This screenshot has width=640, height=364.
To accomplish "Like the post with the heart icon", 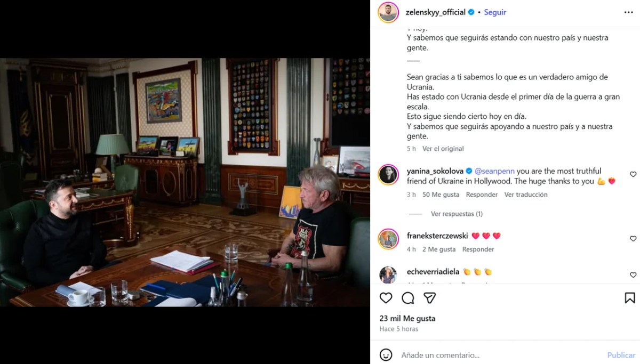I will [x=386, y=298].
